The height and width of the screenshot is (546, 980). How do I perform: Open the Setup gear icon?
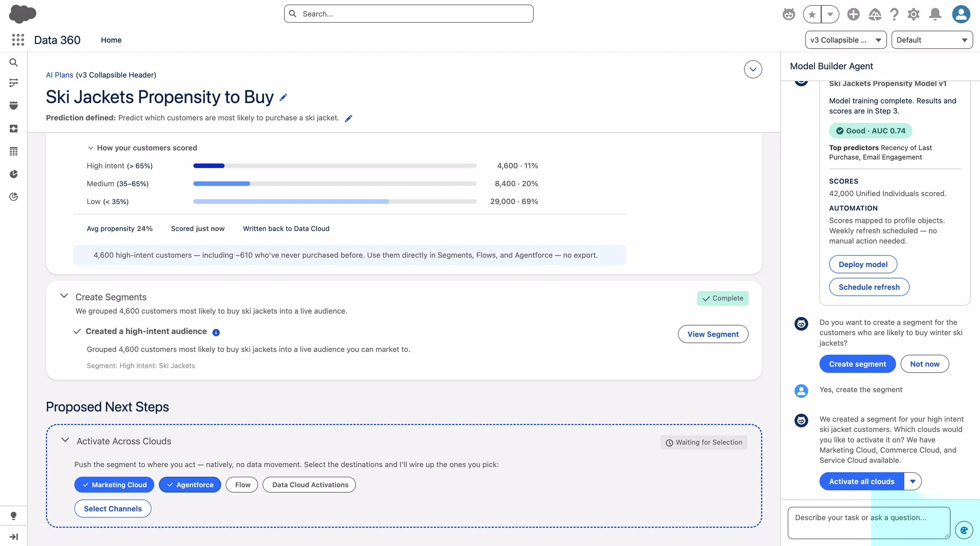[913, 14]
